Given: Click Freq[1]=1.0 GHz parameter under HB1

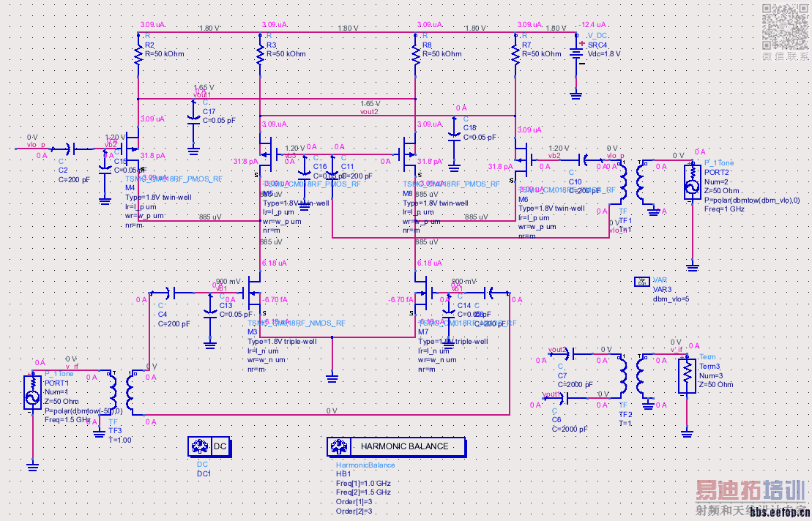Looking at the screenshot, I should coord(363,483).
